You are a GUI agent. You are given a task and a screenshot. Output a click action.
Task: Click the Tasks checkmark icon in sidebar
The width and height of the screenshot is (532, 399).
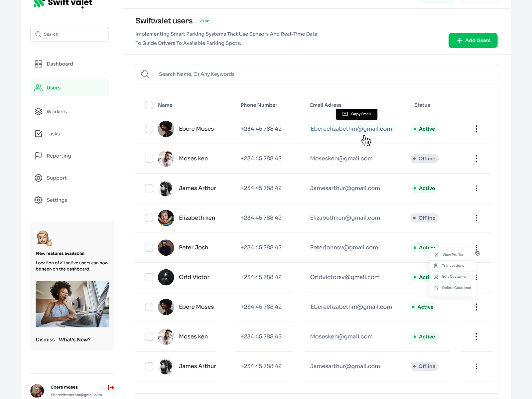point(38,134)
